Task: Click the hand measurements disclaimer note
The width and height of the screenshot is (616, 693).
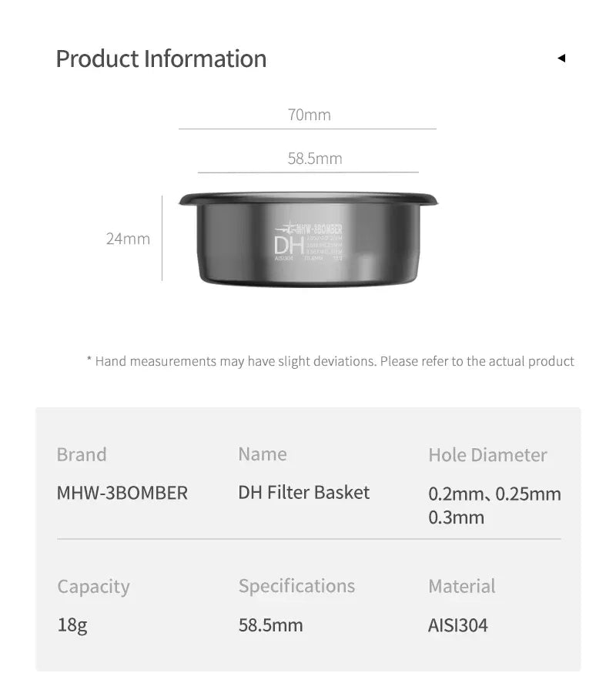Action: (x=330, y=360)
